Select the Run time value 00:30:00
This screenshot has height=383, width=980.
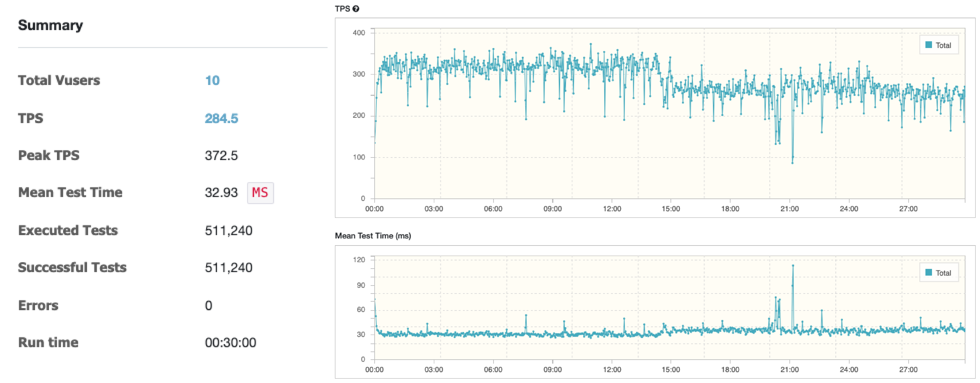pos(231,342)
